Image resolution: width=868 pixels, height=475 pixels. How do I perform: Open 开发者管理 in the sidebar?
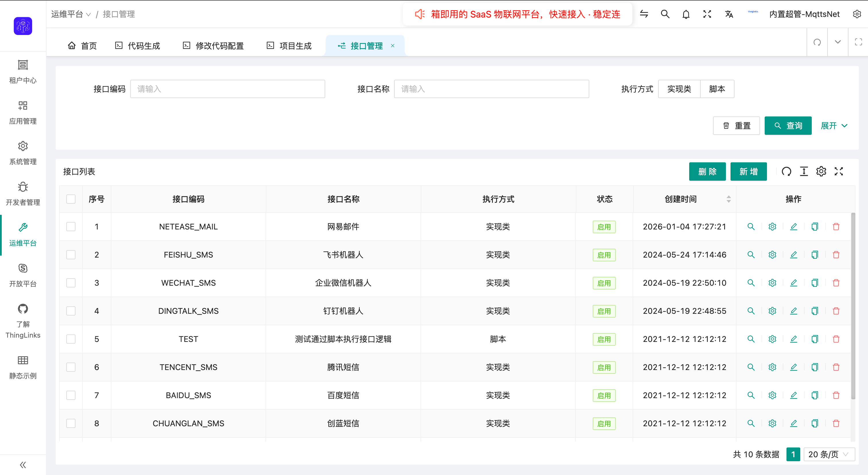(x=23, y=194)
